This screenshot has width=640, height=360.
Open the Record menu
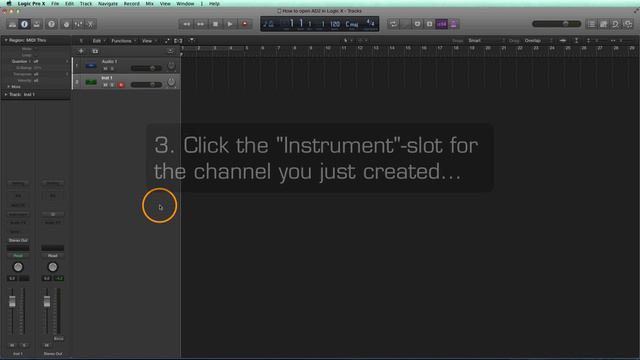click(131, 4)
